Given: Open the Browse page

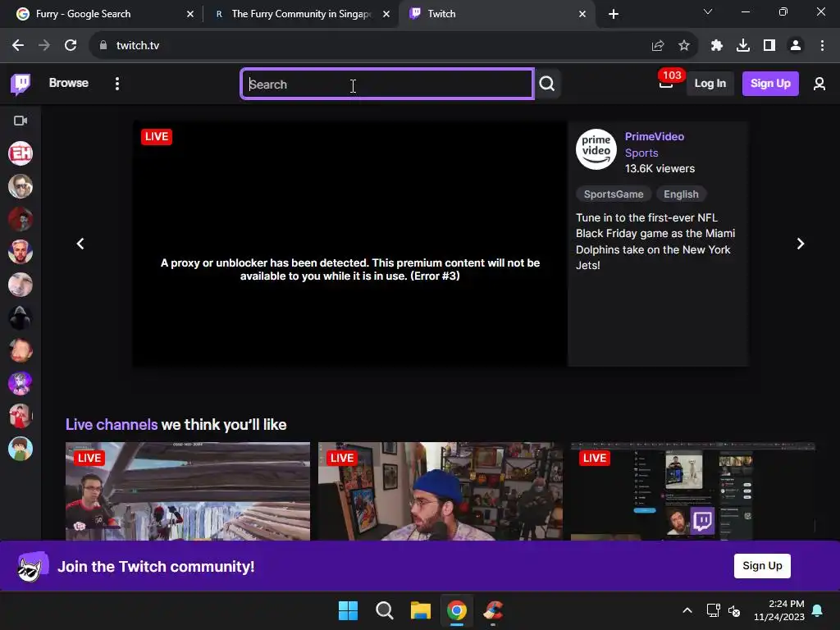Looking at the screenshot, I should [69, 83].
